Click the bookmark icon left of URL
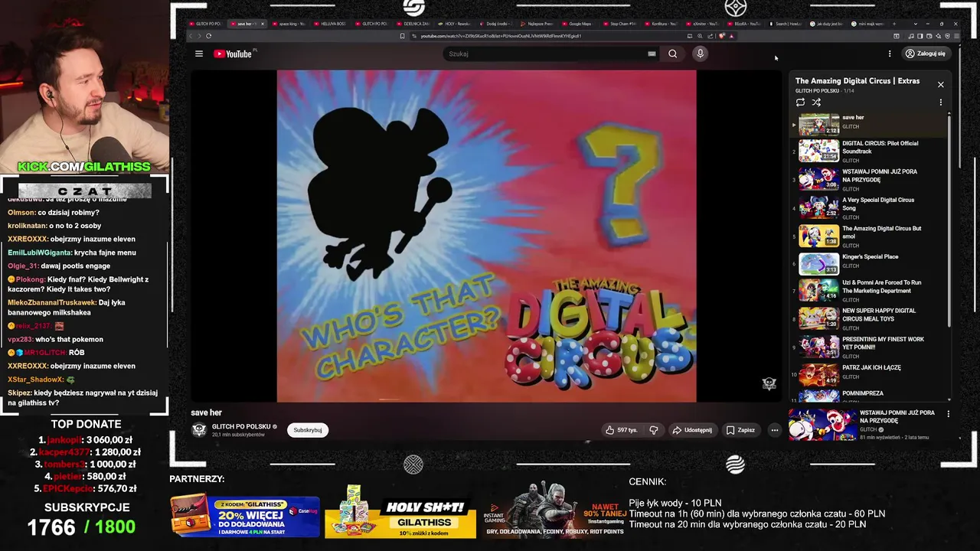The height and width of the screenshot is (551, 980). [403, 36]
